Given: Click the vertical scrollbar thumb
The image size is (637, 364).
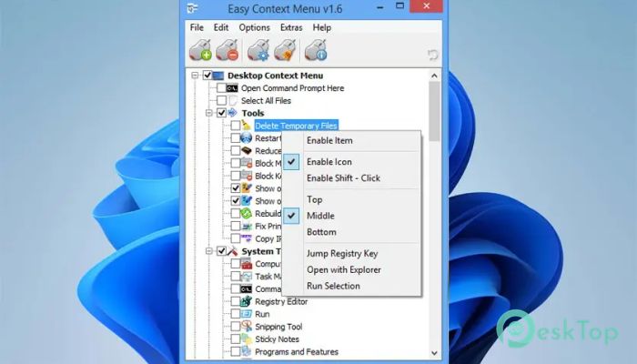Looking at the screenshot, I should pyautogui.click(x=434, y=111).
